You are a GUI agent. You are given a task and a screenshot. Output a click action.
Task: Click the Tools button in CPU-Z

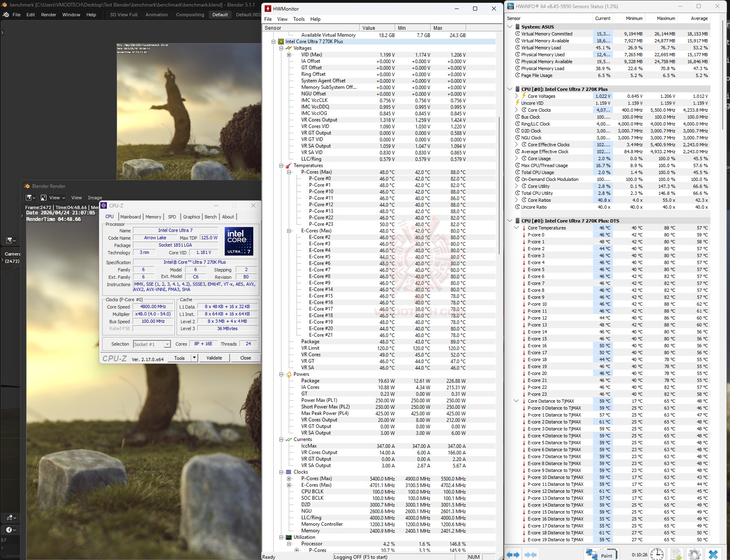pos(179,358)
